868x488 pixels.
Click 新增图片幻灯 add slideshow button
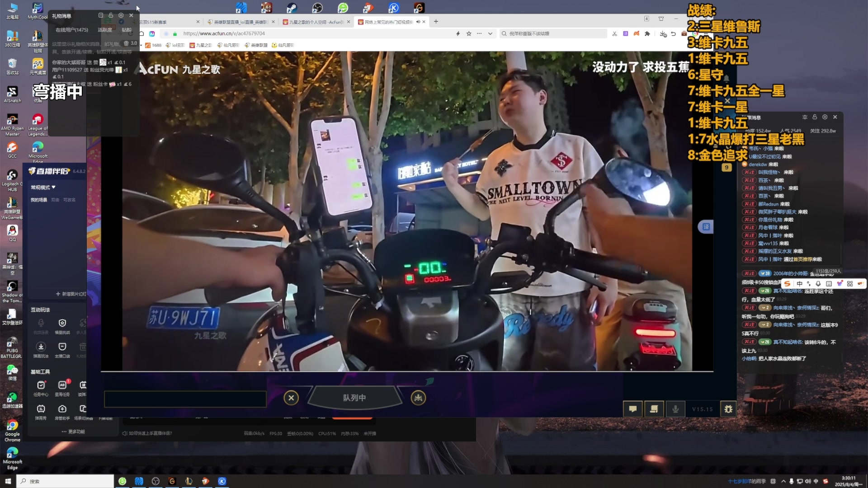[x=71, y=294]
